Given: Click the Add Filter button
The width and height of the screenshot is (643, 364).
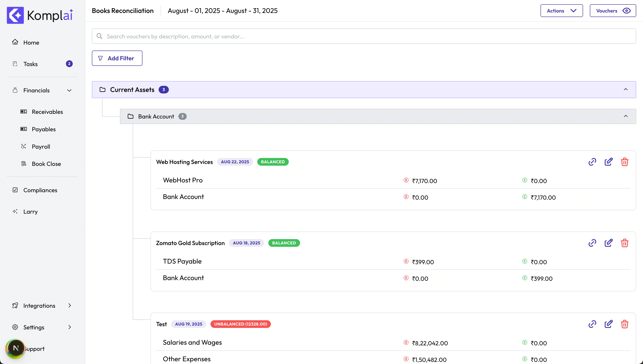Looking at the screenshot, I should pyautogui.click(x=117, y=58).
